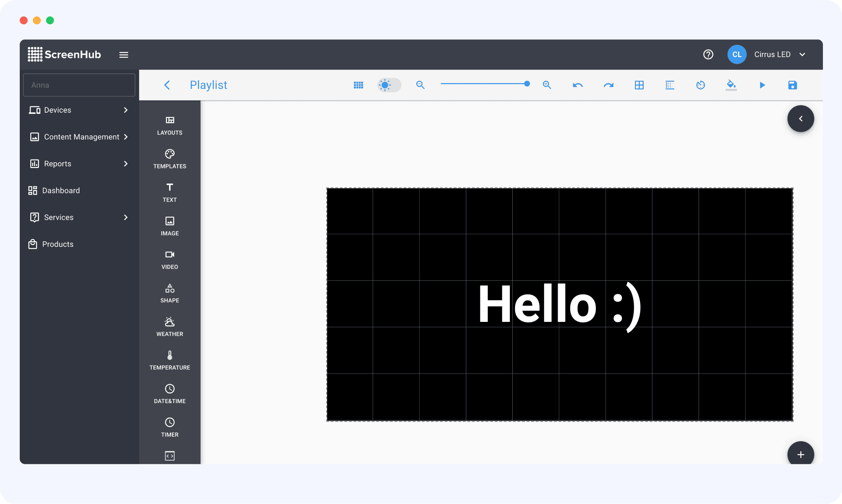Undo the last action
The width and height of the screenshot is (842, 504).
[578, 85]
